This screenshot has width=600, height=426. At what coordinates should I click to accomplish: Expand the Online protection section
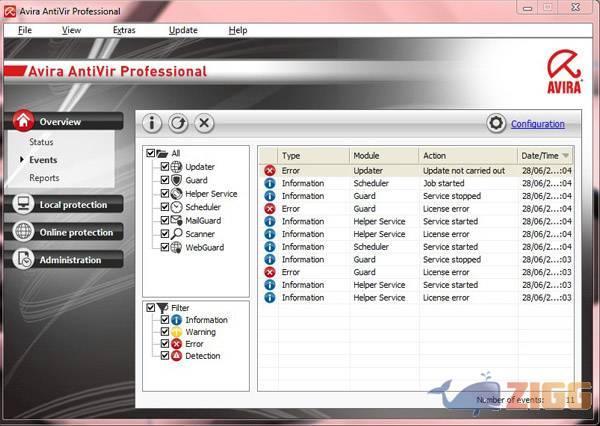pyautogui.click(x=64, y=232)
